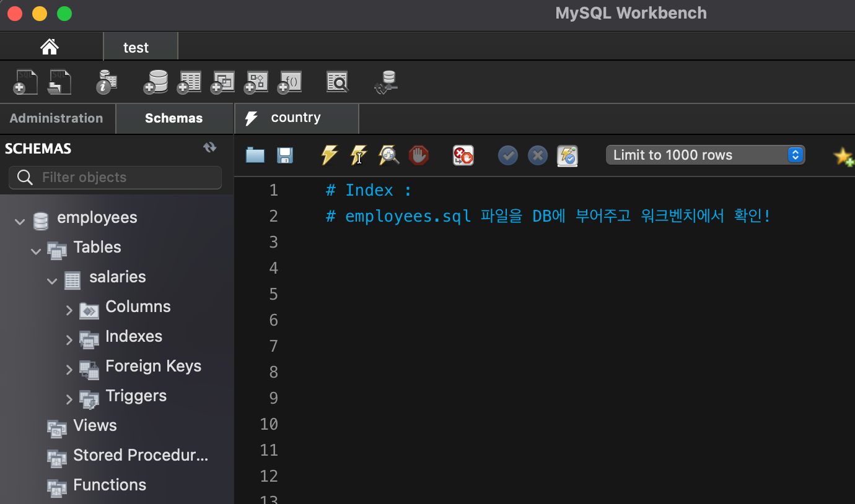Expand the Foreign Keys node

69,369
